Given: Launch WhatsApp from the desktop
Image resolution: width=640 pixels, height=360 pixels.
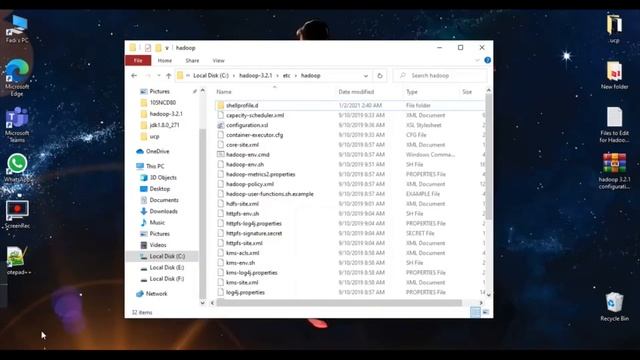Looking at the screenshot, I should (x=17, y=168).
